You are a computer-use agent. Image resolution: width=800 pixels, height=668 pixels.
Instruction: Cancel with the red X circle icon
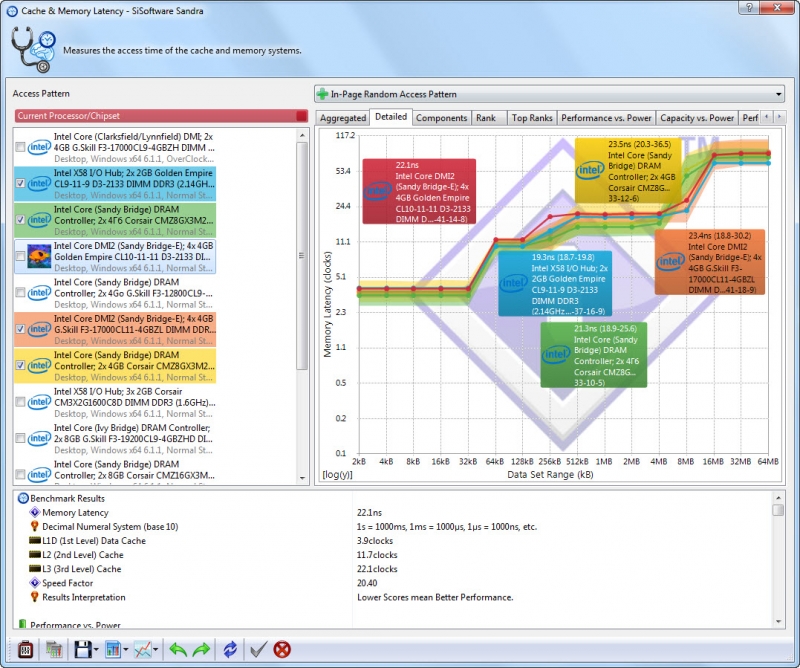point(282,649)
